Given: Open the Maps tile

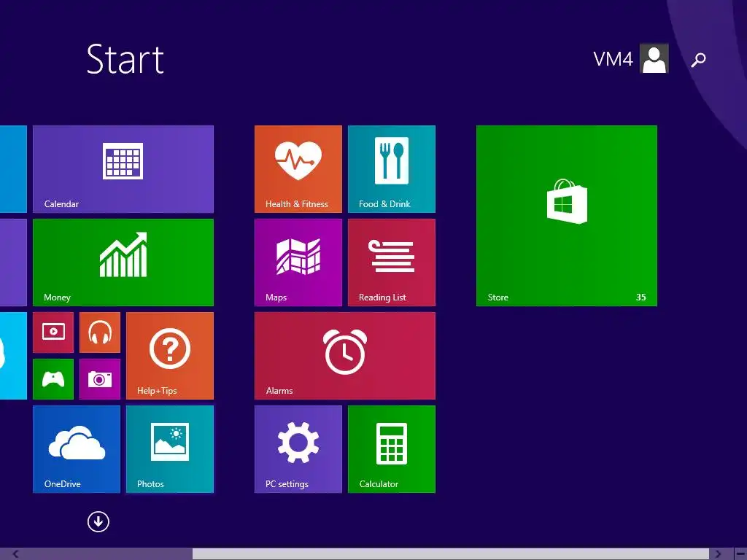Looking at the screenshot, I should (x=298, y=262).
